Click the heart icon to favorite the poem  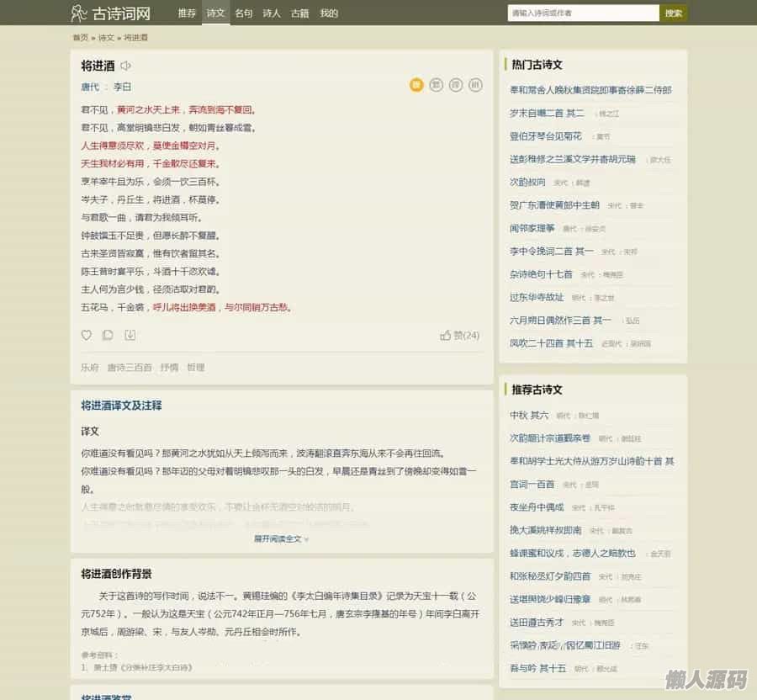pyautogui.click(x=86, y=335)
